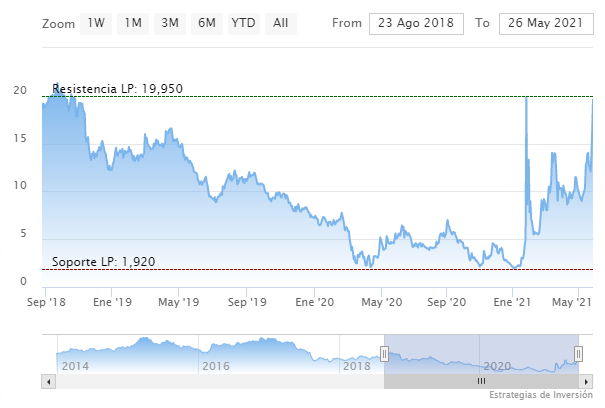Set zoom to 1W
The image size is (605, 408).
95,22
